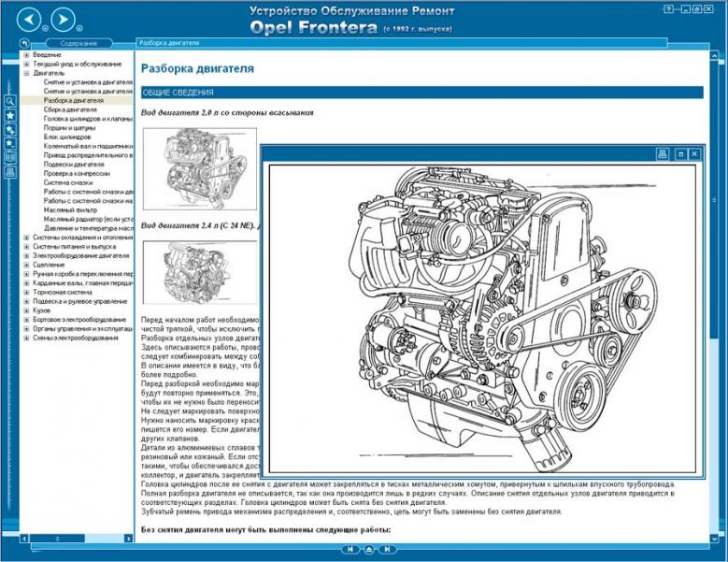Screen dimensions: 728x562
Task: Go to the previous page in bottom bar
Action: point(350,549)
